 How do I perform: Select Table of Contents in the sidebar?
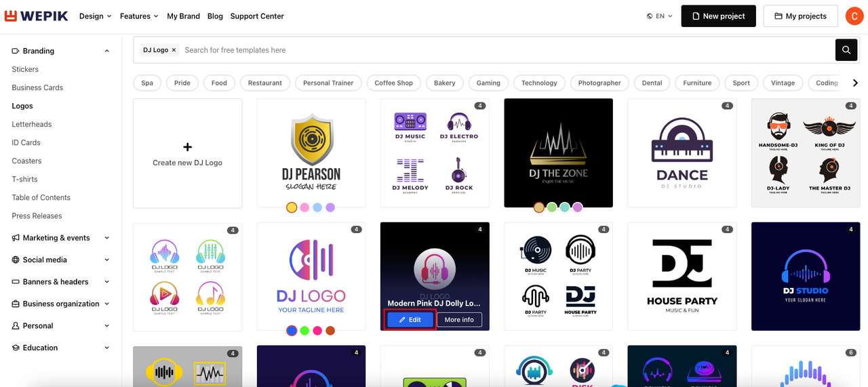point(41,197)
